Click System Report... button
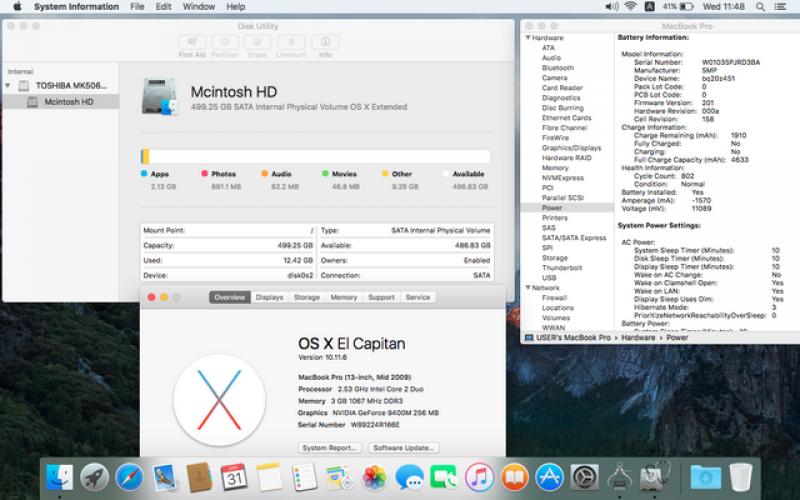 click(x=330, y=447)
